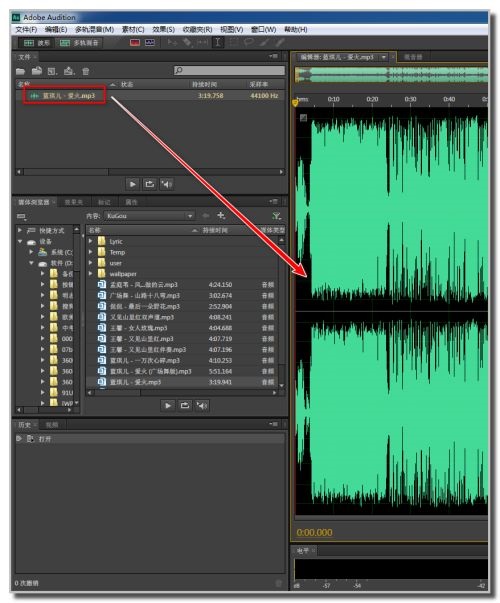This screenshot has width=500, height=603.
Task: Open the 素材(C) menu
Action: coord(133,29)
